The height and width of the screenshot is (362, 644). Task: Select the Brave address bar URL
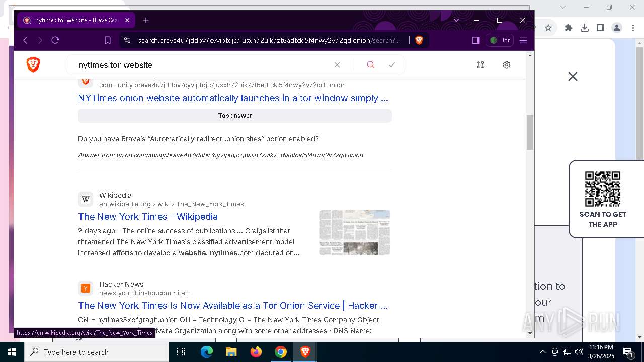(269, 40)
